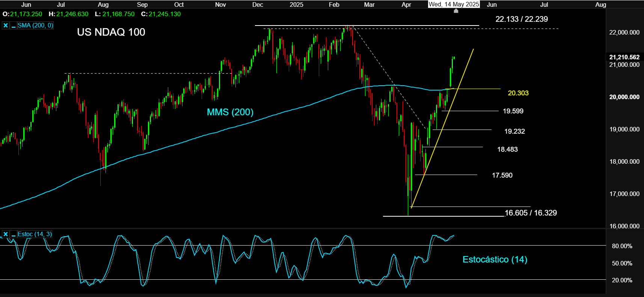Viewport: 644px width, 297px height.
Task: Click the 19.599 support level label
Action: [x=513, y=111]
